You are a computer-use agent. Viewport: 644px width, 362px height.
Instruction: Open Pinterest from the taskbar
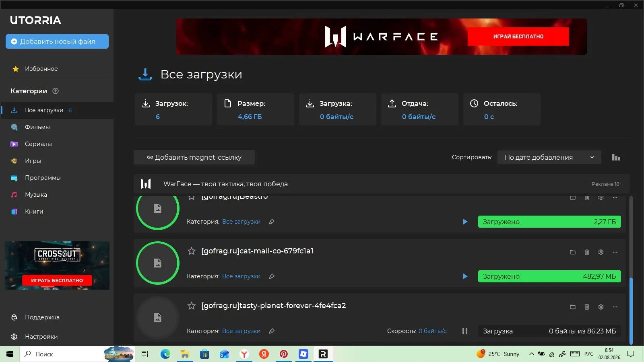point(284,354)
